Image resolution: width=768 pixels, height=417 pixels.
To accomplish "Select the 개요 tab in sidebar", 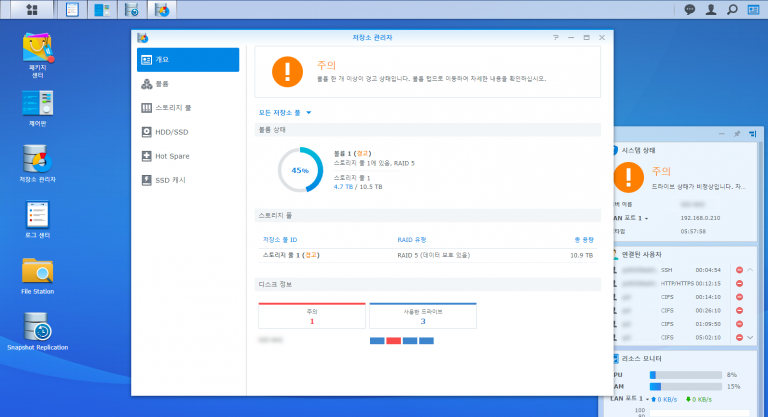I will click(x=188, y=60).
